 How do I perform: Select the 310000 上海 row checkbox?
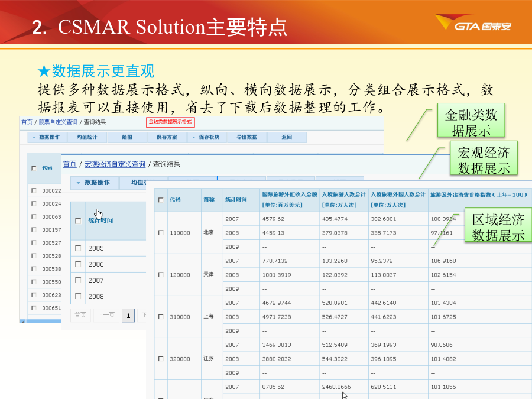pyautogui.click(x=161, y=317)
